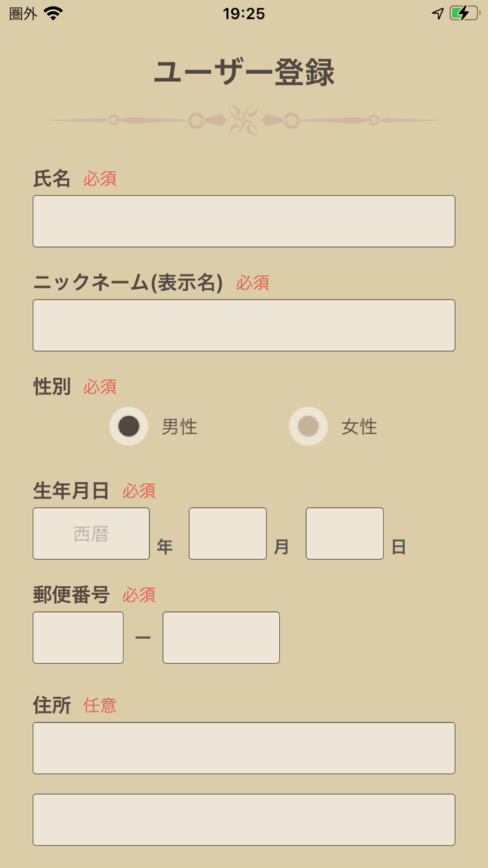Screen dimensions: 488x868
Task: Tap the ニックネーム(表示名) input field
Action: (244, 325)
